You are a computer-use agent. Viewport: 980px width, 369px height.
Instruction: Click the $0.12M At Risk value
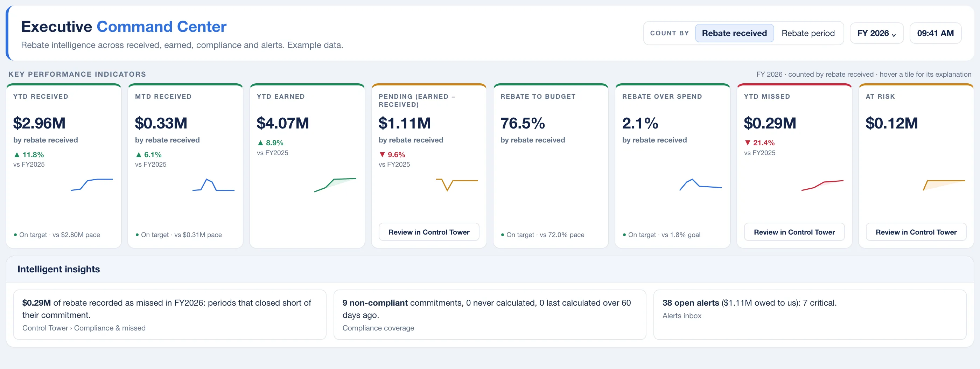coord(891,123)
